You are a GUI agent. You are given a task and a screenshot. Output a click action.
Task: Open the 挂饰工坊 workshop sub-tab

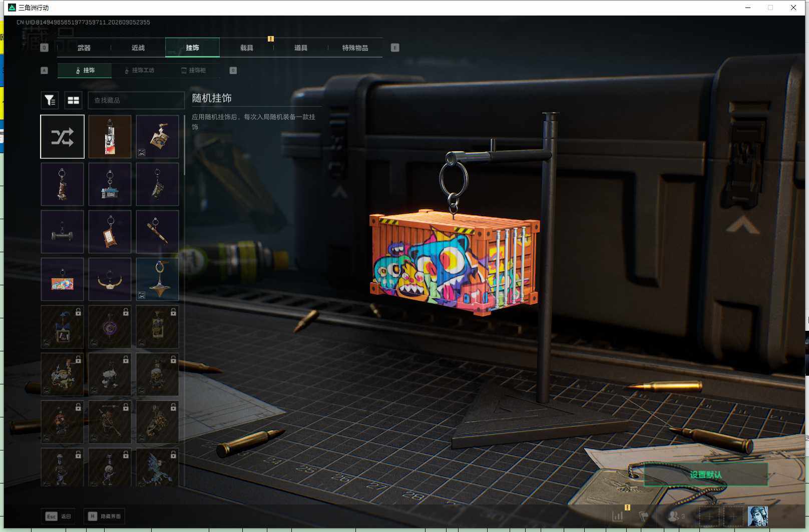(140, 71)
